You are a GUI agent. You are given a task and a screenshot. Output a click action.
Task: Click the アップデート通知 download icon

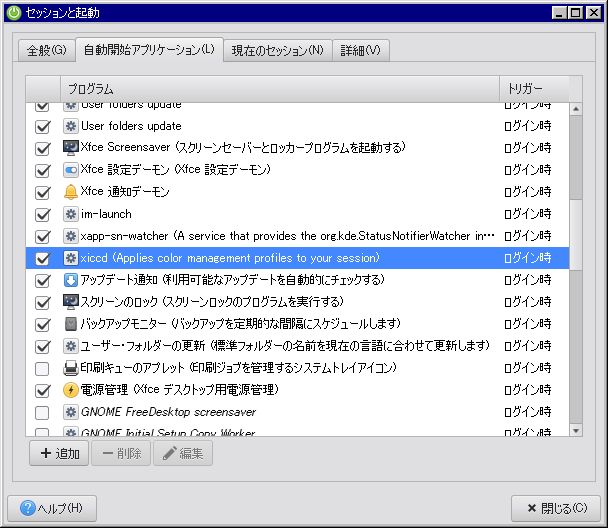point(71,280)
